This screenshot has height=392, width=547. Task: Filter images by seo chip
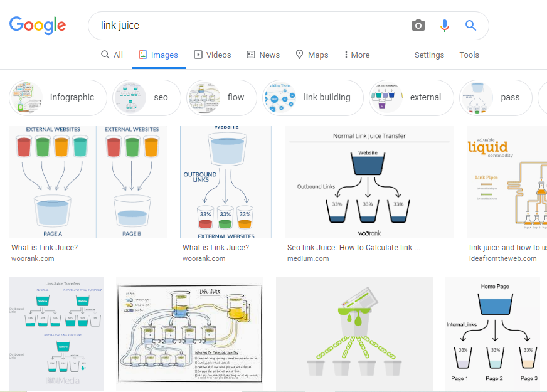click(x=147, y=98)
